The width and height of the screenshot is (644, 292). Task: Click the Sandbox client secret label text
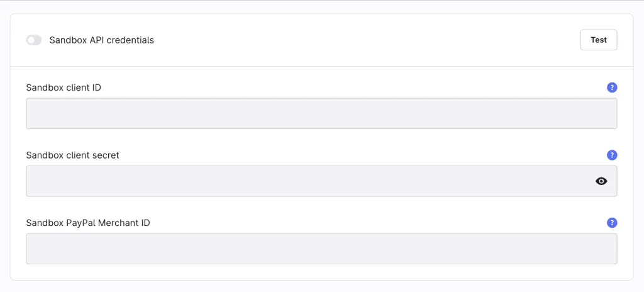coord(72,155)
